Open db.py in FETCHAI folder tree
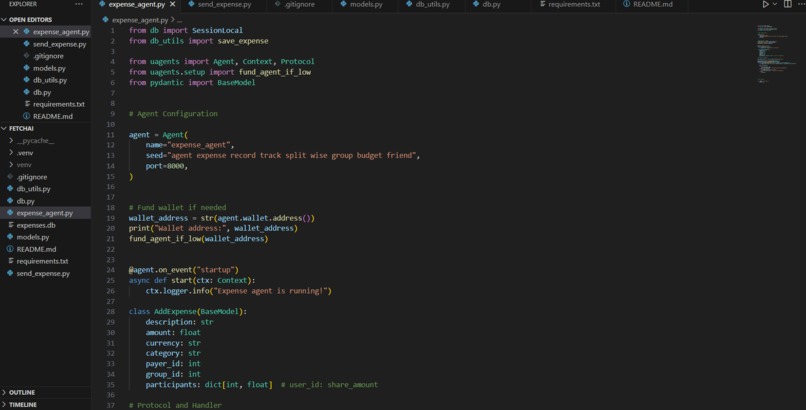The image size is (806, 410). click(25, 201)
